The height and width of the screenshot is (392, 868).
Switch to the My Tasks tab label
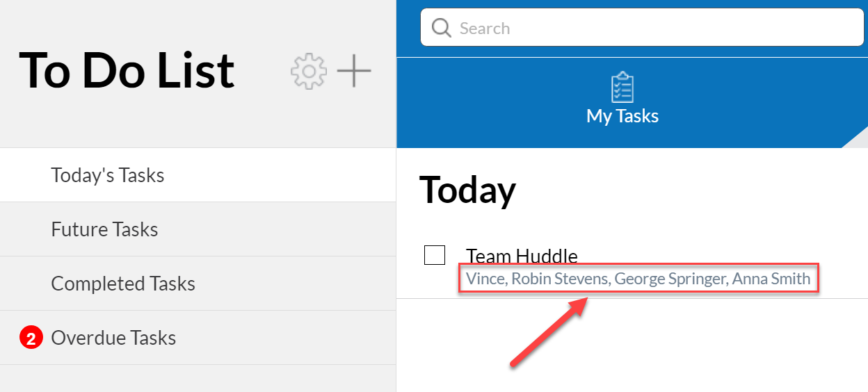pyautogui.click(x=622, y=116)
